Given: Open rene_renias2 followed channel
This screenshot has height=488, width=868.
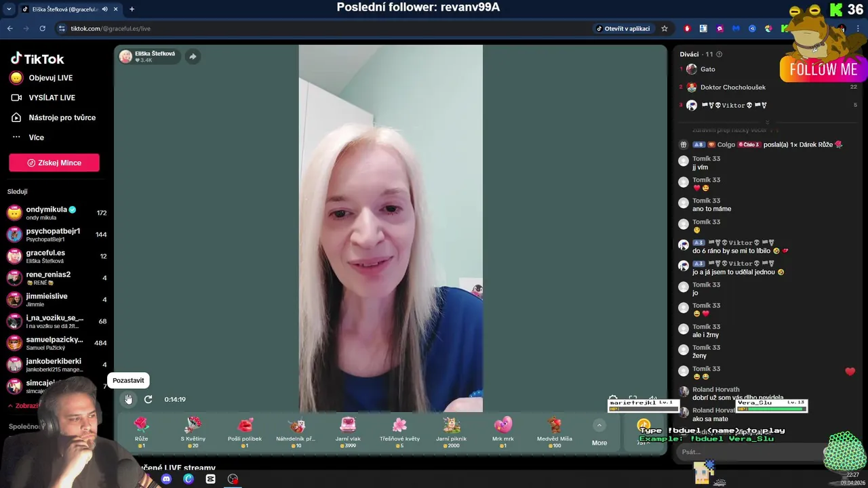Looking at the screenshot, I should pyautogui.click(x=57, y=278).
